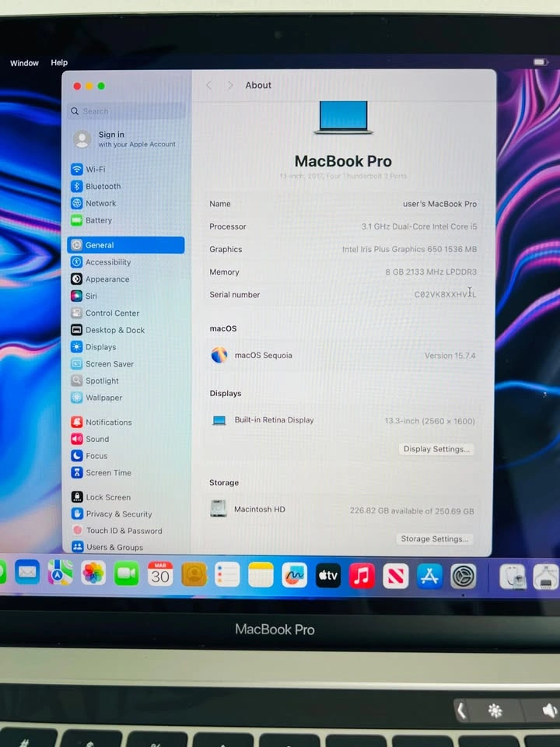Viewport: 560px width, 747px height.
Task: Launch FaceTime from the Dock
Action: point(127,573)
